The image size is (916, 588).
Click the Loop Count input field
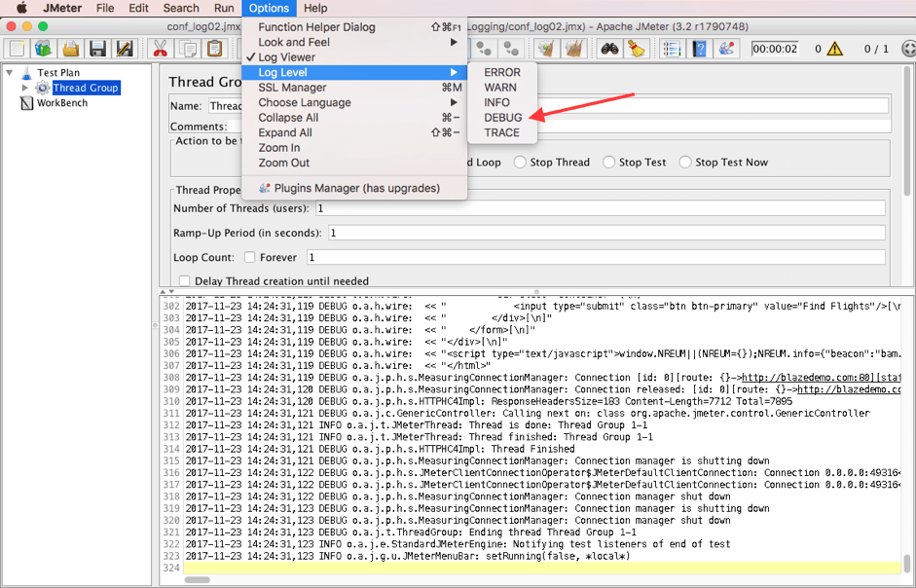[x=596, y=257]
